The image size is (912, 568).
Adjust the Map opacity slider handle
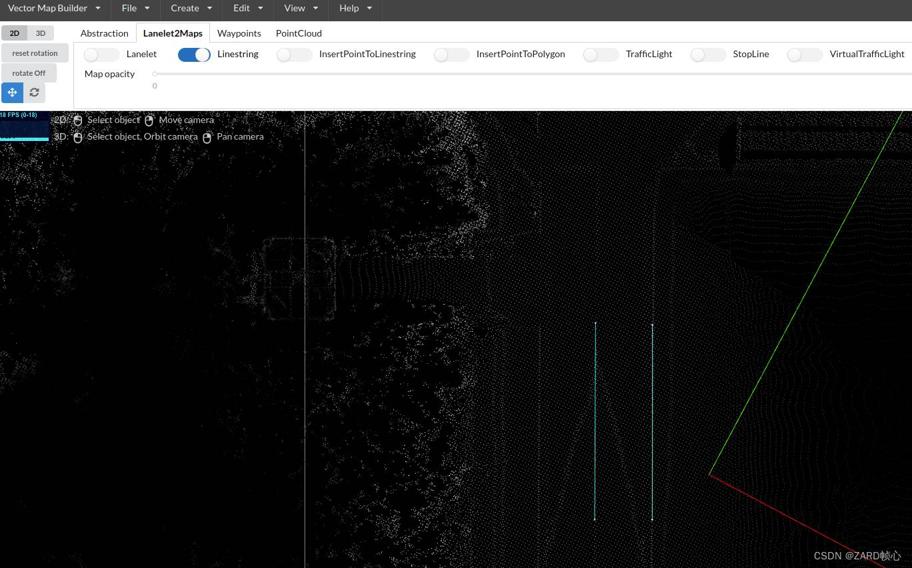click(154, 74)
